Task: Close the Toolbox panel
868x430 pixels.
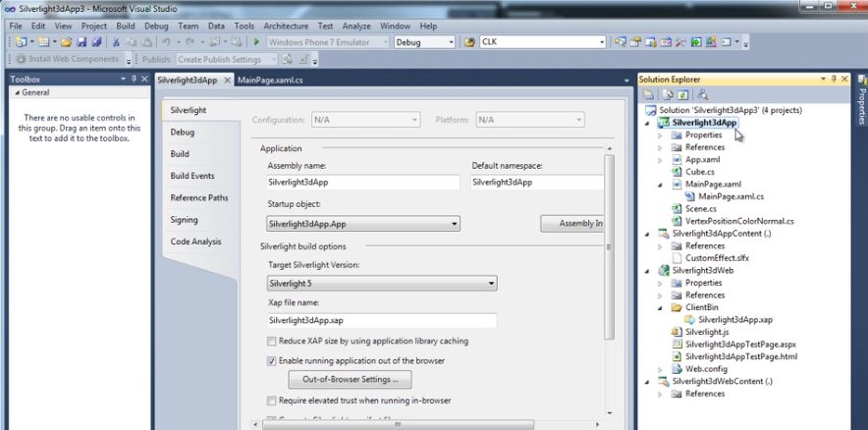Action: click(x=144, y=80)
